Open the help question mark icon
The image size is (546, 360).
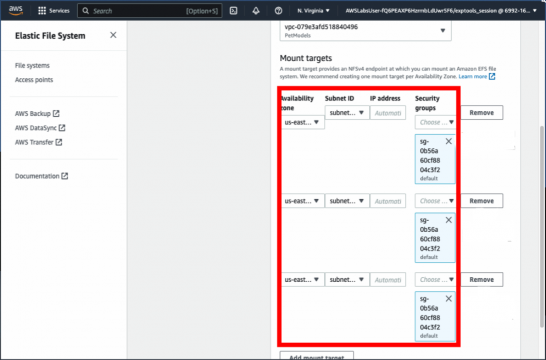278,11
